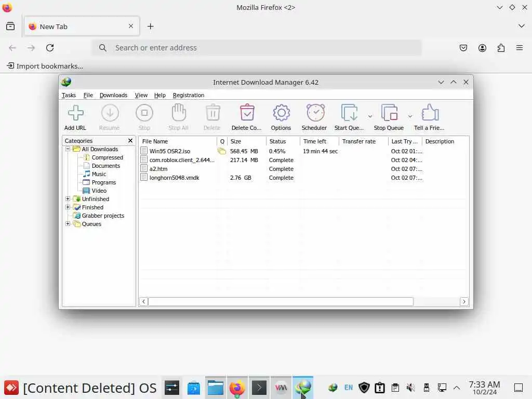Open the Tasks menu
Image resolution: width=532 pixels, height=399 pixels.
(69, 95)
